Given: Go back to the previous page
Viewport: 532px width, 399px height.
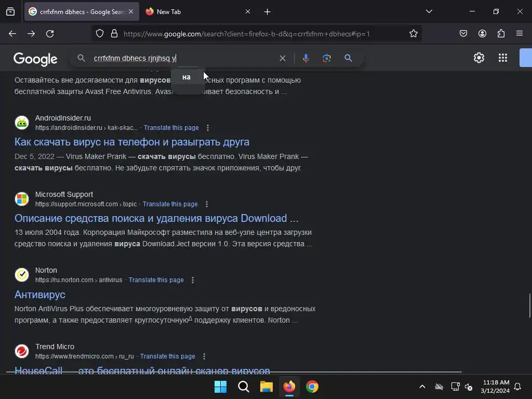Looking at the screenshot, I should tap(12, 34).
